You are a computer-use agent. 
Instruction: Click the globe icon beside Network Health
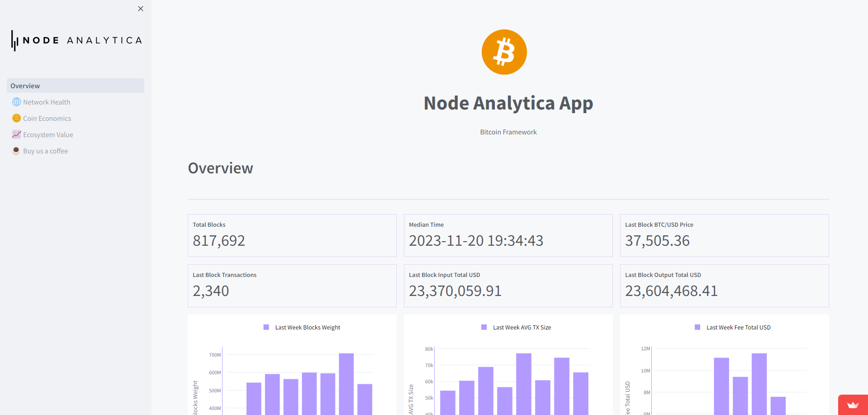[16, 102]
